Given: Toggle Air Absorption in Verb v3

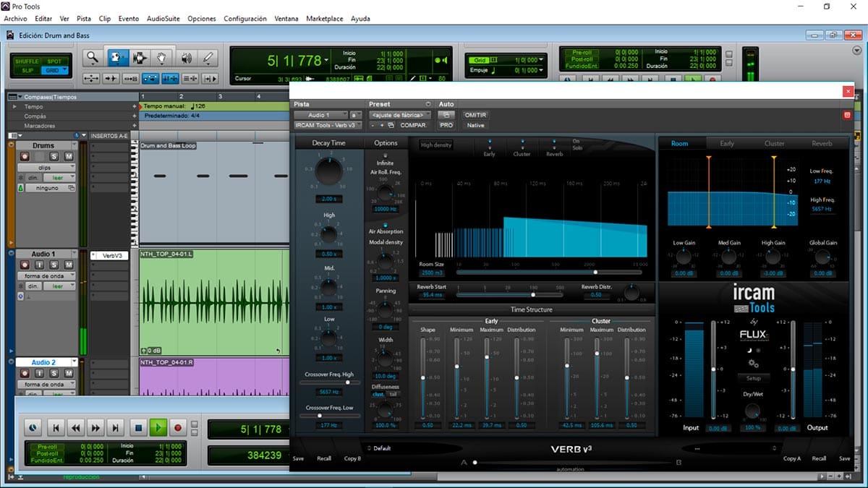Looking at the screenshot, I should coord(385,224).
